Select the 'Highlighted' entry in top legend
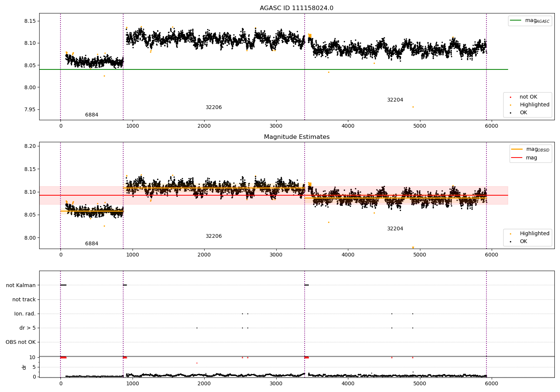The height and width of the screenshot is (392, 560). pyautogui.click(x=534, y=105)
